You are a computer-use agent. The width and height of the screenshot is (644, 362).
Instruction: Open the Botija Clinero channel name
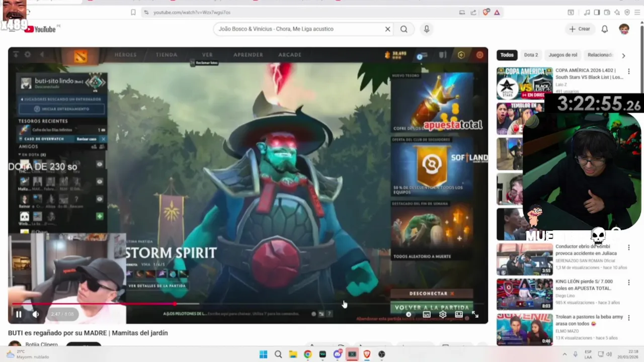(41, 344)
